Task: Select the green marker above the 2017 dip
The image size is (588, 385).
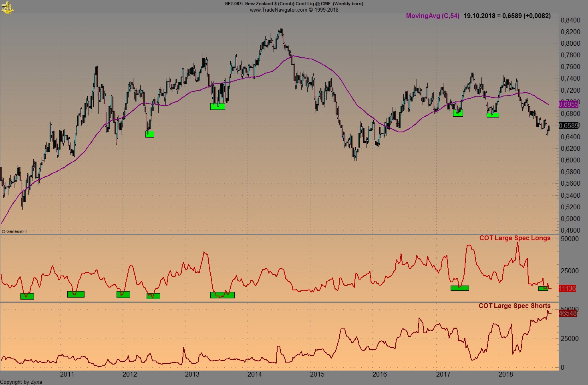Action: (458, 113)
